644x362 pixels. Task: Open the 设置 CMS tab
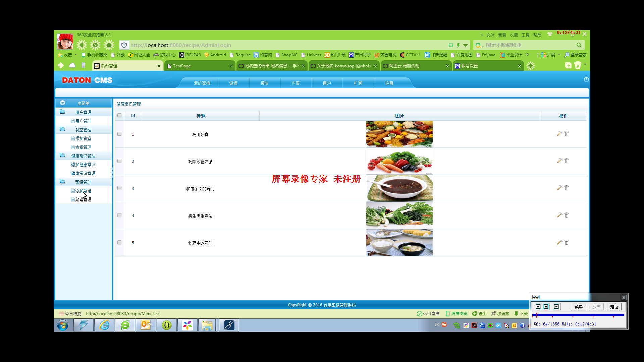[x=233, y=83]
